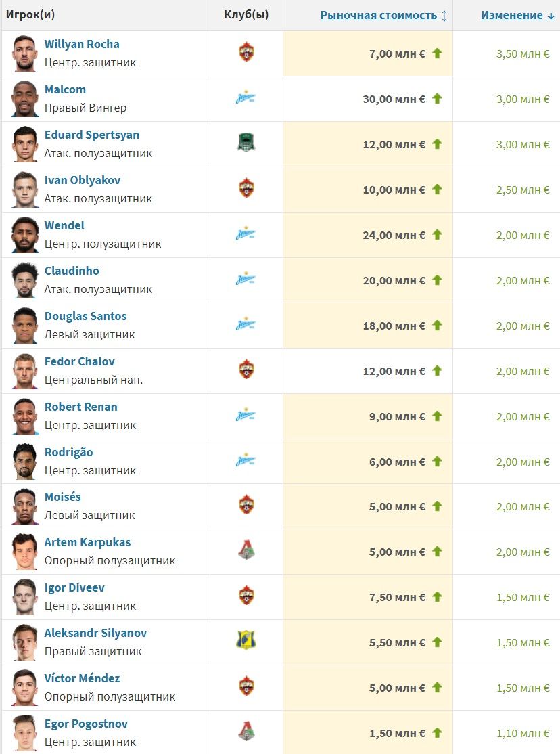Screen dimensions: 560x754
Task: Sort by Изменение column header
Action: pyautogui.click(x=512, y=15)
